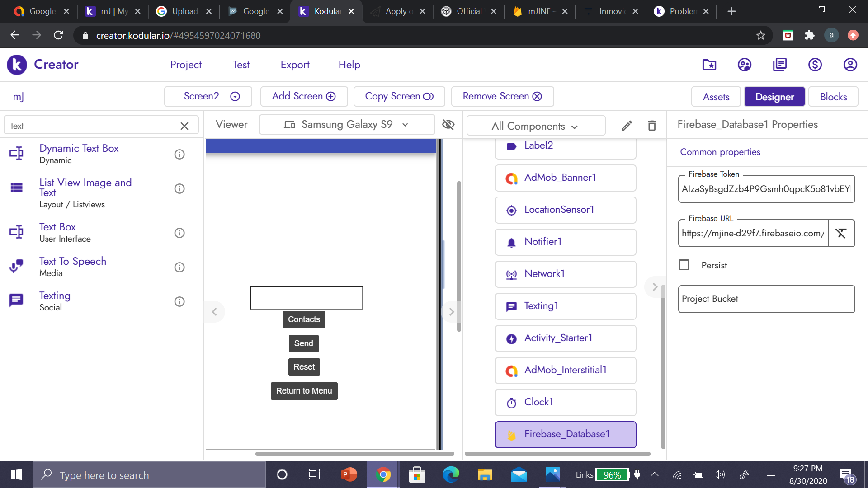The width and height of the screenshot is (868, 488).
Task: Click the theme palette icon in header
Action: [x=744, y=65]
